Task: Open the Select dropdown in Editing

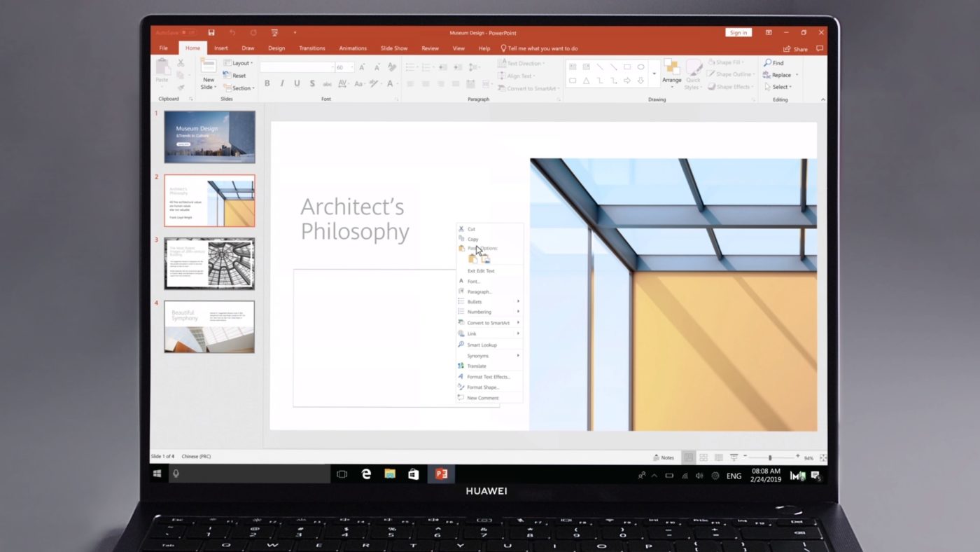Action: tap(778, 87)
